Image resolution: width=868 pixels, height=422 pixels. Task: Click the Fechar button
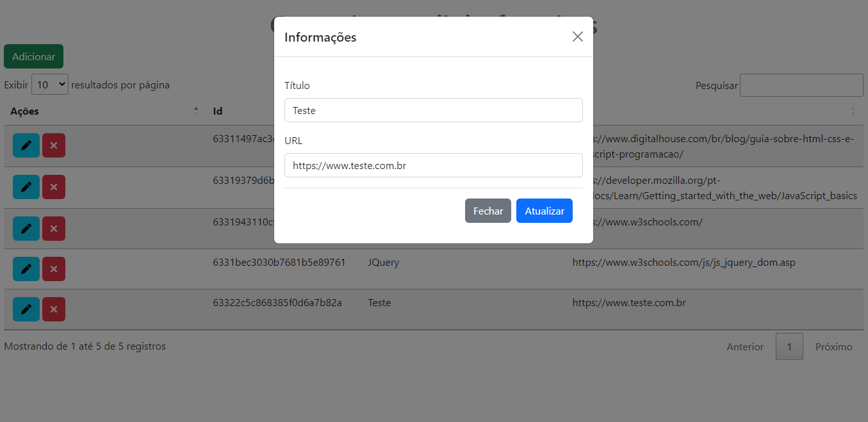tap(487, 210)
